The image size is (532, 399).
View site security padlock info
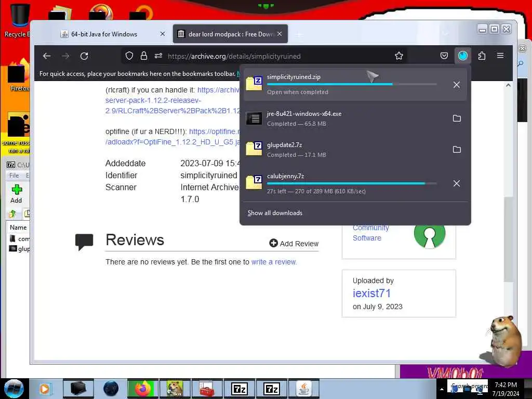[144, 56]
